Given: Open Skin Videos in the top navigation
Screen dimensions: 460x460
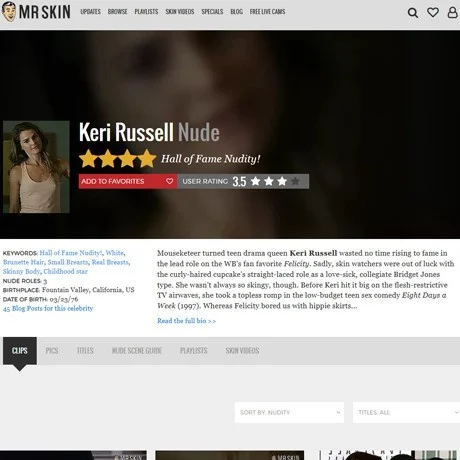Looking at the screenshot, I should [x=180, y=12].
